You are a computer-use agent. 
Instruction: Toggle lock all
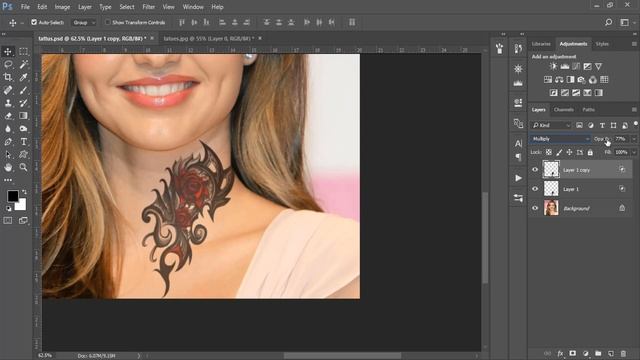click(x=590, y=152)
